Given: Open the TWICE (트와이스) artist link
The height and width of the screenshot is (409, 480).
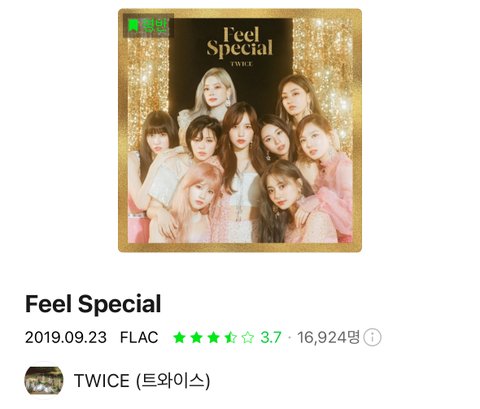Looking at the screenshot, I should click(x=142, y=381).
